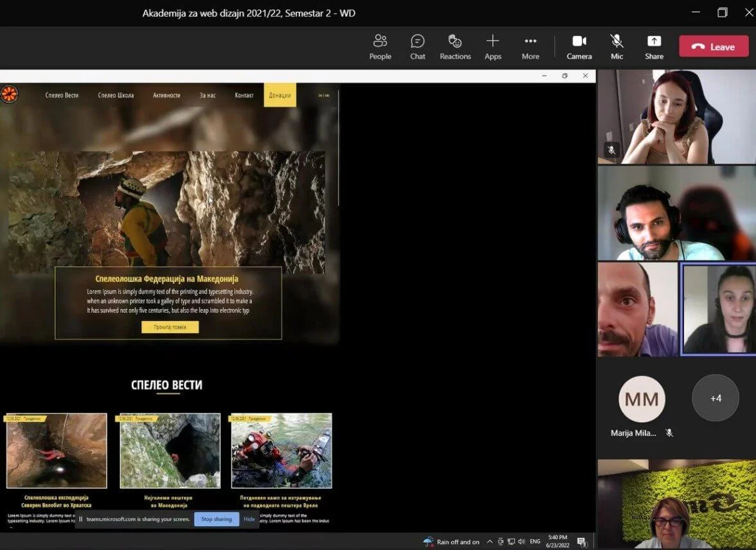Click the blue Stop sharing button

click(x=216, y=519)
